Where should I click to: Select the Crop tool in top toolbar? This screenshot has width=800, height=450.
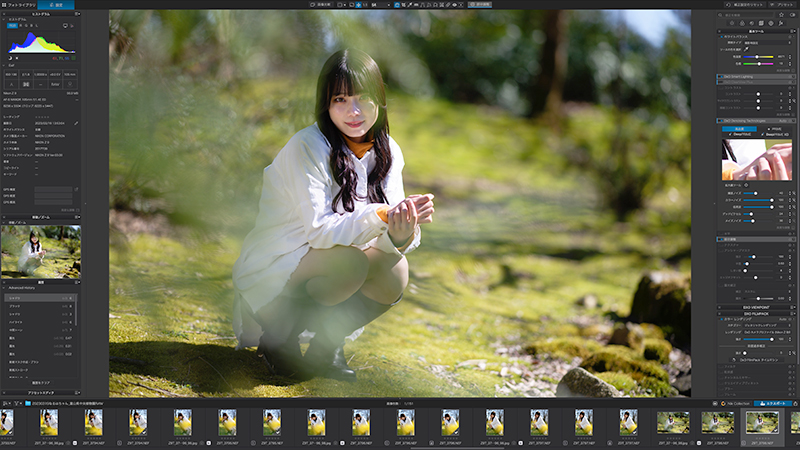coord(404,5)
